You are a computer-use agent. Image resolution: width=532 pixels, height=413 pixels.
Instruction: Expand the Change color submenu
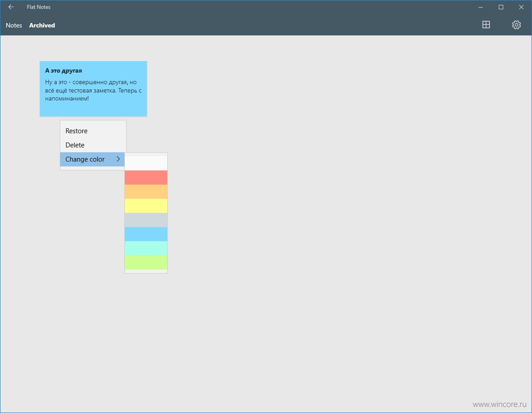tap(93, 159)
